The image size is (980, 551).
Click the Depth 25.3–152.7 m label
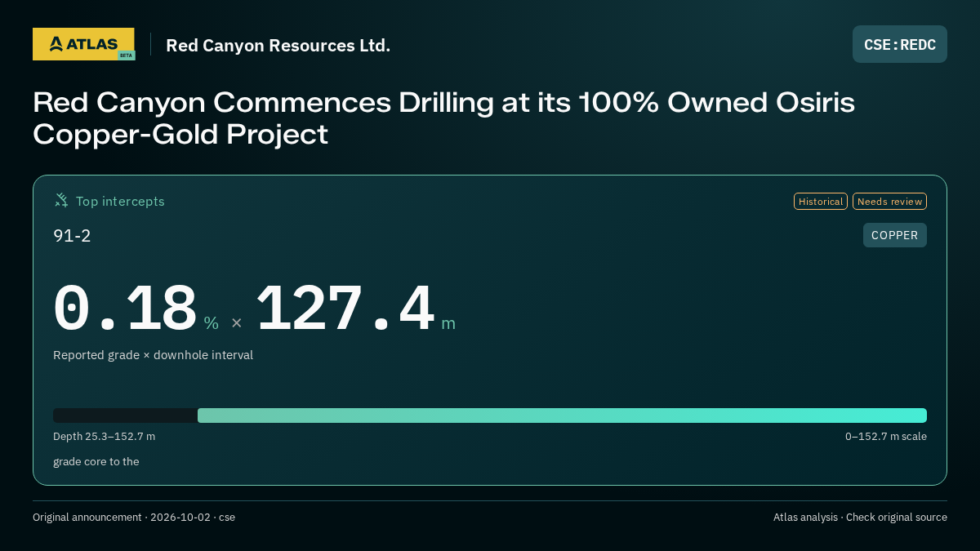(104, 437)
